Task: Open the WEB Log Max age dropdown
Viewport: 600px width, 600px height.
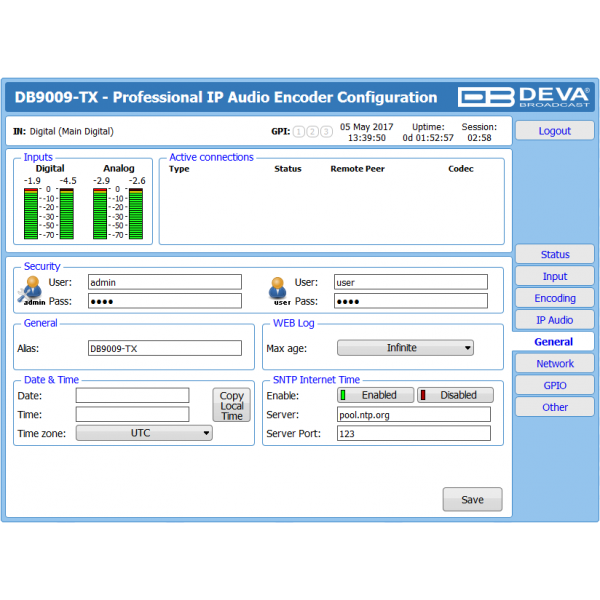Action: [x=405, y=348]
